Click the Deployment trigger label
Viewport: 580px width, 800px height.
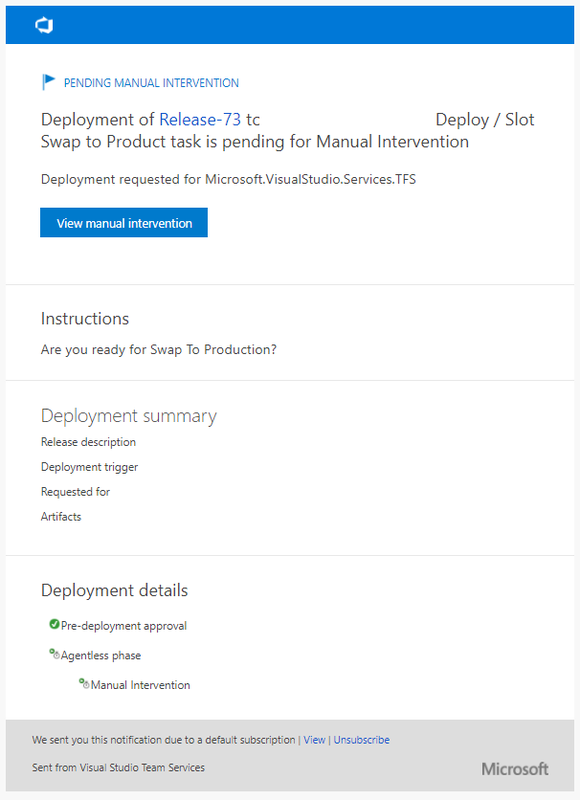tap(89, 467)
